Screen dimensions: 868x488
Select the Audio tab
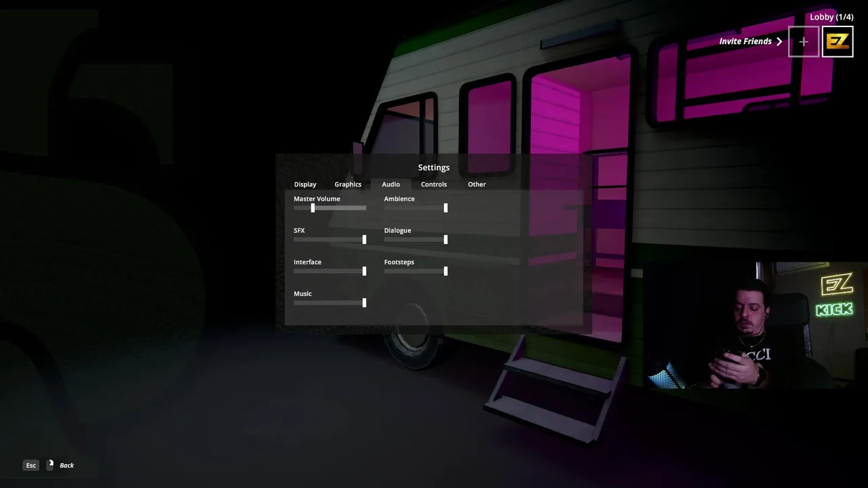point(391,184)
